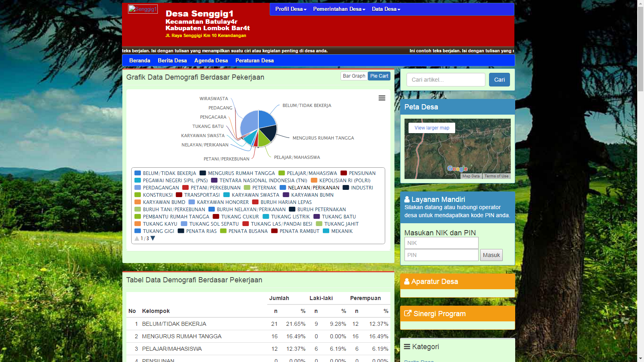Expand the Profil Desa dropdown
644x362 pixels.
tap(291, 9)
